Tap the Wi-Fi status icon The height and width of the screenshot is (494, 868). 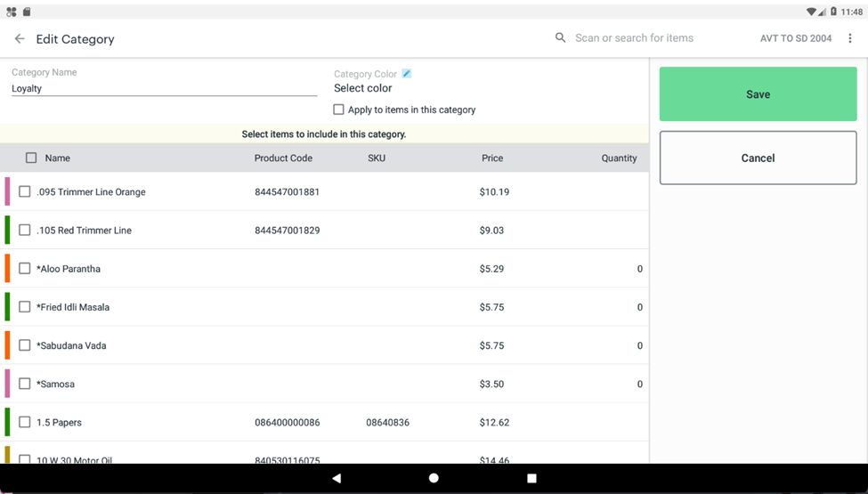(812, 12)
